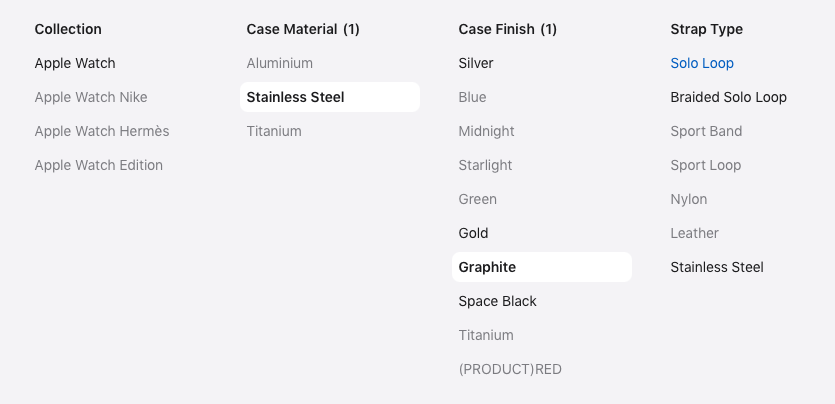Image resolution: width=835 pixels, height=404 pixels.
Task: Pick the Apple Watch Hermès collection
Action: pyautogui.click(x=102, y=131)
